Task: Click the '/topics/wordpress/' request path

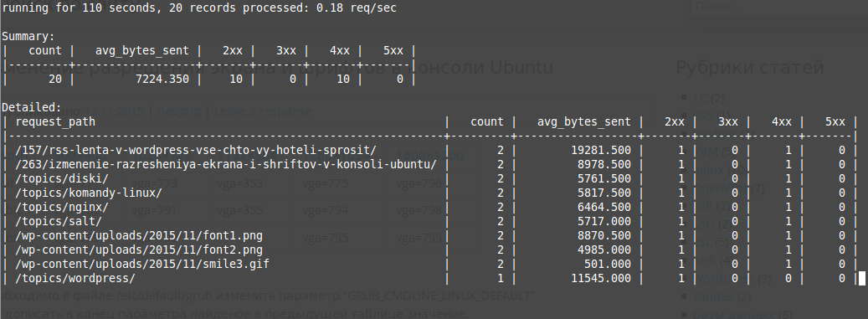Action: pyautogui.click(x=75, y=279)
